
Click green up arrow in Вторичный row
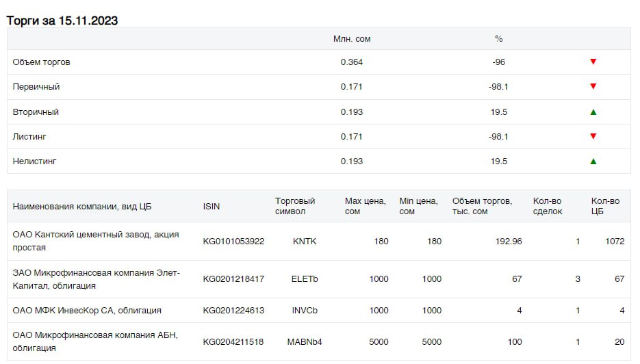point(593,112)
